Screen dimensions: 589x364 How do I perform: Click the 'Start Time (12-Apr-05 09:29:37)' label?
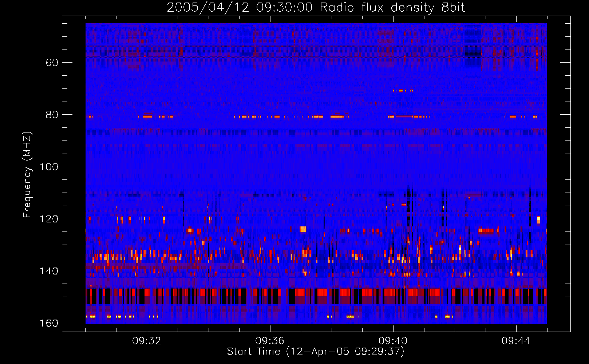(316, 352)
